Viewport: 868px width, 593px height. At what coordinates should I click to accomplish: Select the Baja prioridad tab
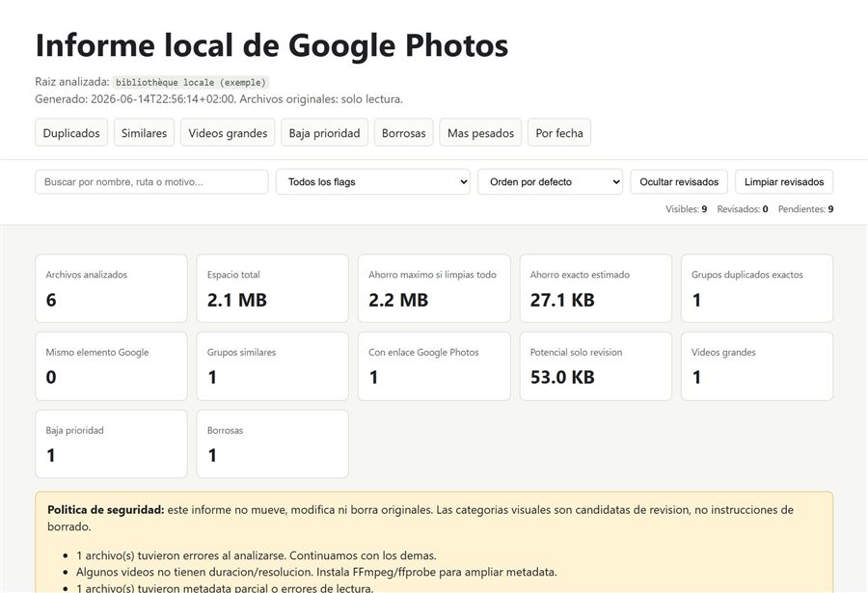tap(324, 133)
